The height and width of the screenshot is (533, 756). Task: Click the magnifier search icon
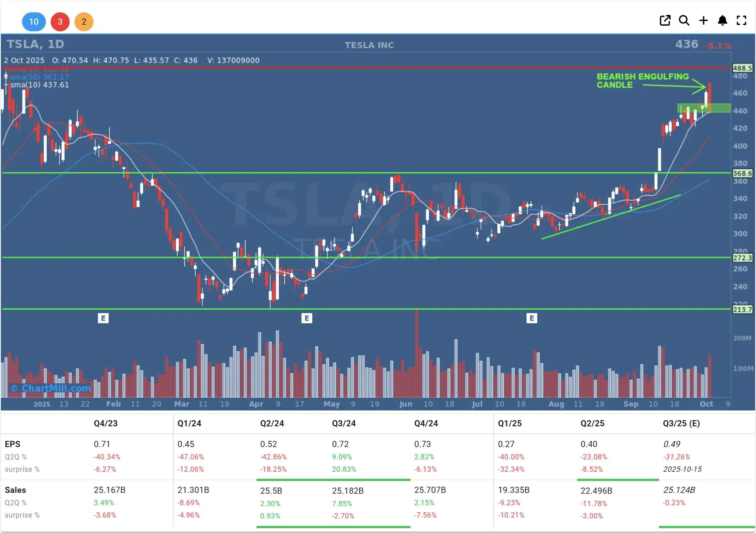(x=684, y=20)
